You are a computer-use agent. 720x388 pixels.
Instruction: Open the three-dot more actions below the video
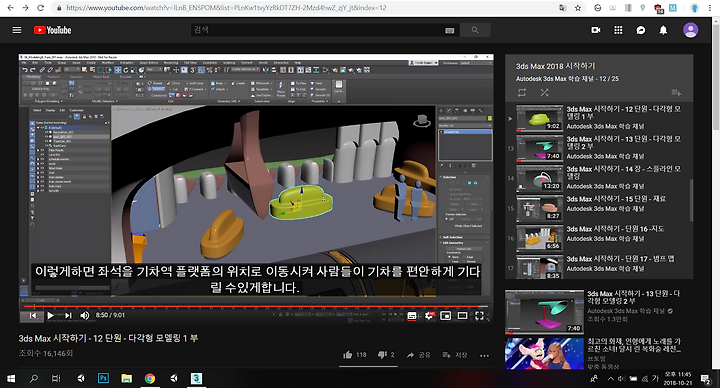click(484, 355)
